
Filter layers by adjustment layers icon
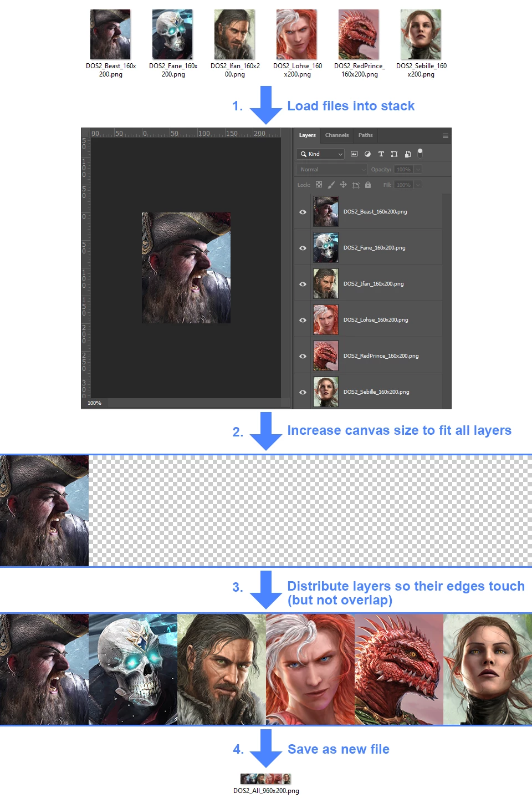[367, 154]
